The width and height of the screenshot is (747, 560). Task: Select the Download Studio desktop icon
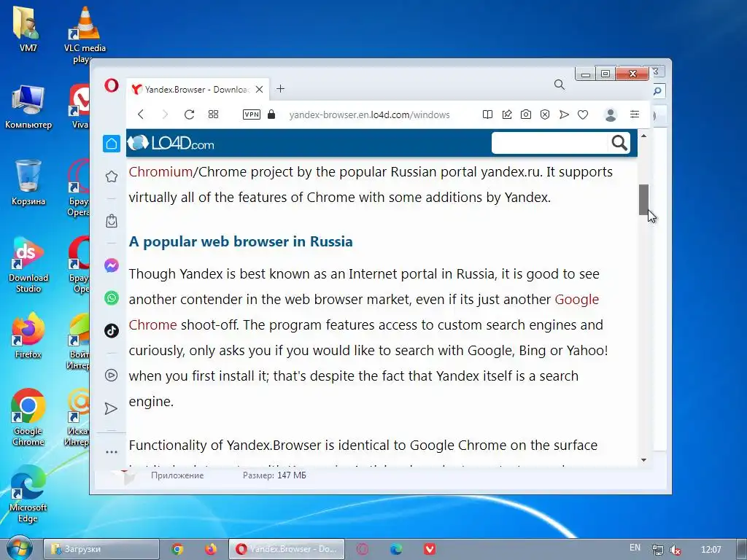tap(28, 265)
